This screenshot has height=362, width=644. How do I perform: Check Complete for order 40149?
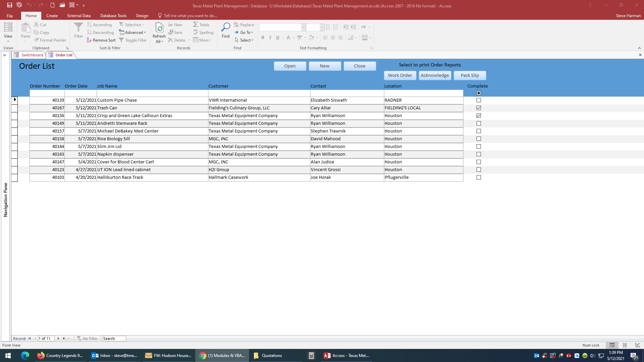tap(479, 123)
